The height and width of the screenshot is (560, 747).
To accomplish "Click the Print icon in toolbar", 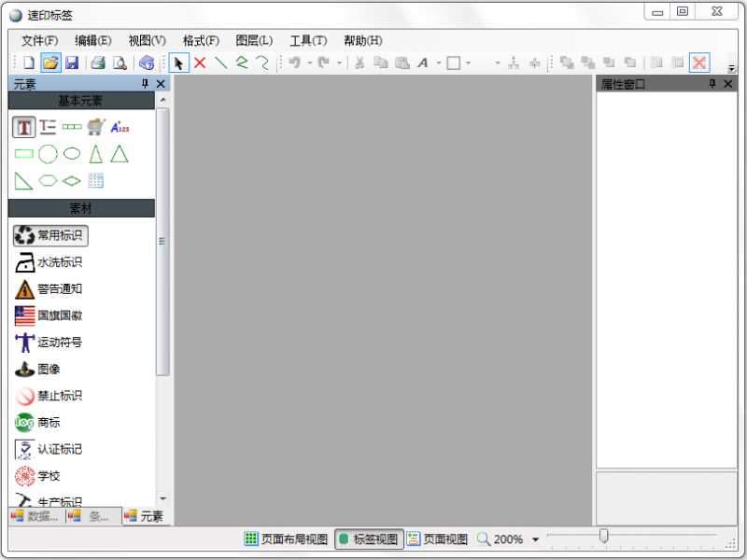I will pyautogui.click(x=97, y=63).
